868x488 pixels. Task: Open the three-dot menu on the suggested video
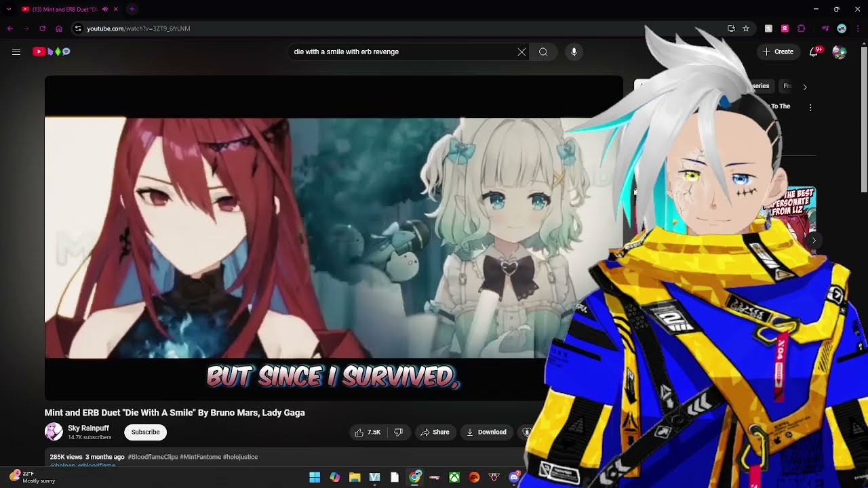[810, 107]
